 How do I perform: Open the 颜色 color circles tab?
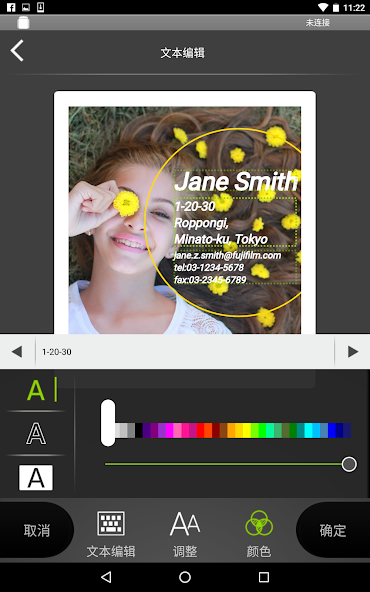259,523
